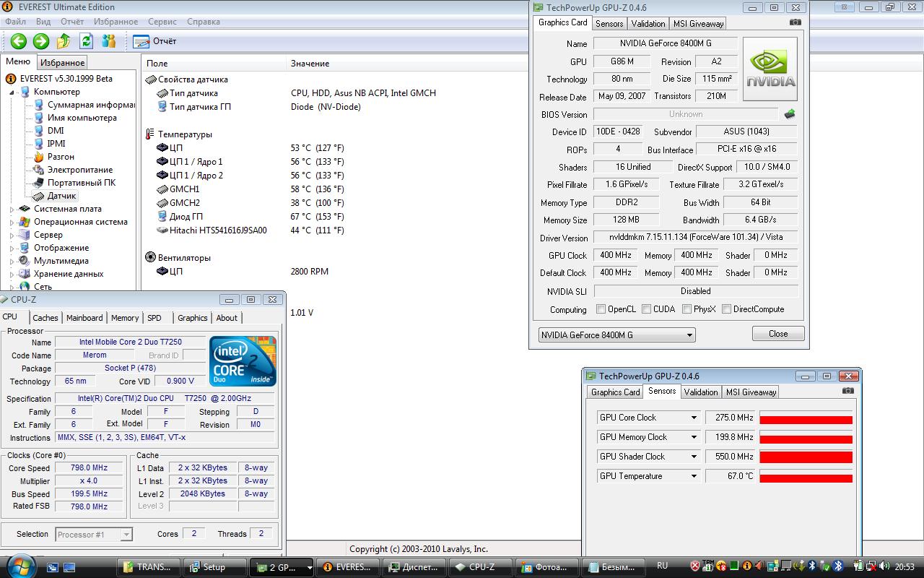Click the camera screenshot icon in GPU-Z Sensors window
Viewport: 924px width, 578px height.
click(848, 391)
